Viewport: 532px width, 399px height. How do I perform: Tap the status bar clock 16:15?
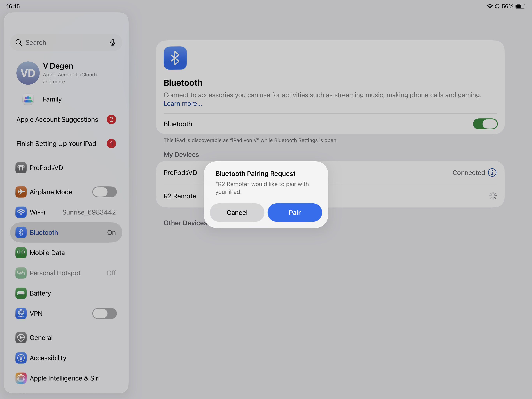[x=13, y=6]
